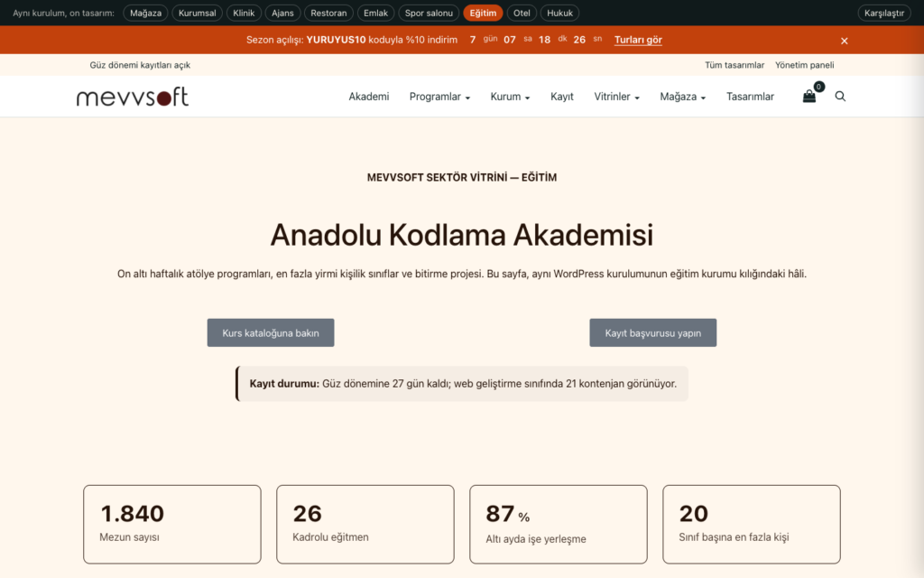Click the Güz dönemi kayıtları açık text

click(140, 65)
